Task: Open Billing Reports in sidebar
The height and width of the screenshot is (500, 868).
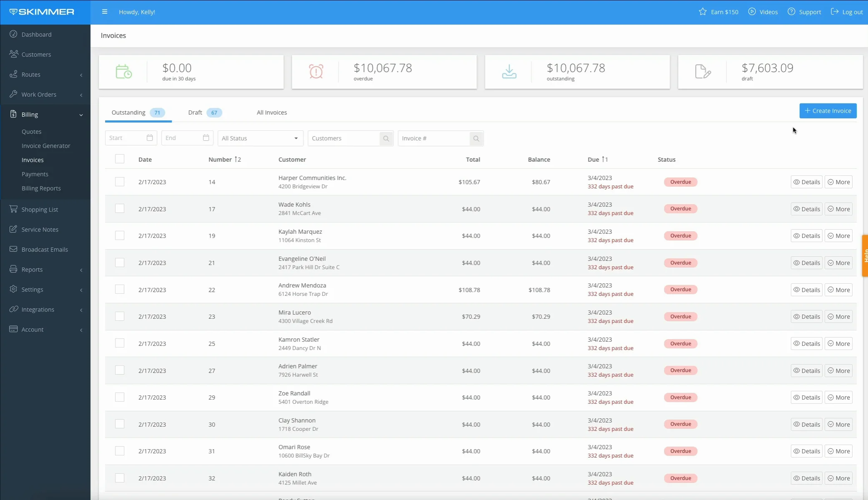Action: pos(41,188)
